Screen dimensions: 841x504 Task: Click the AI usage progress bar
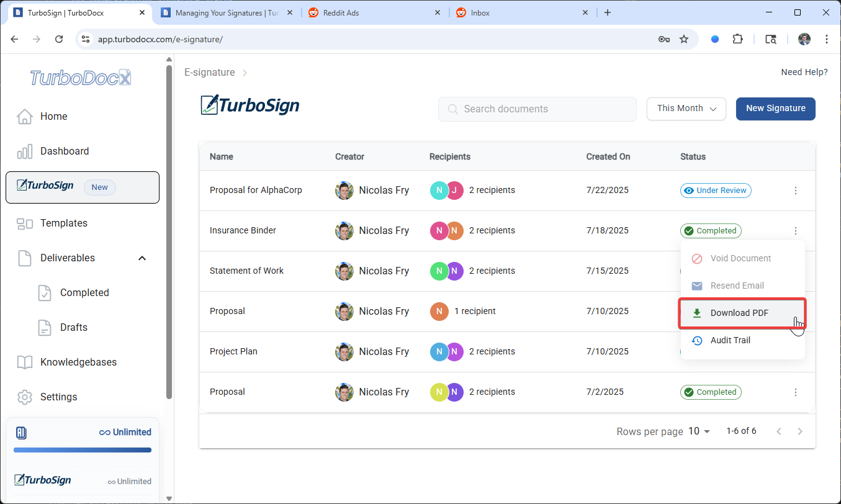tap(83, 450)
